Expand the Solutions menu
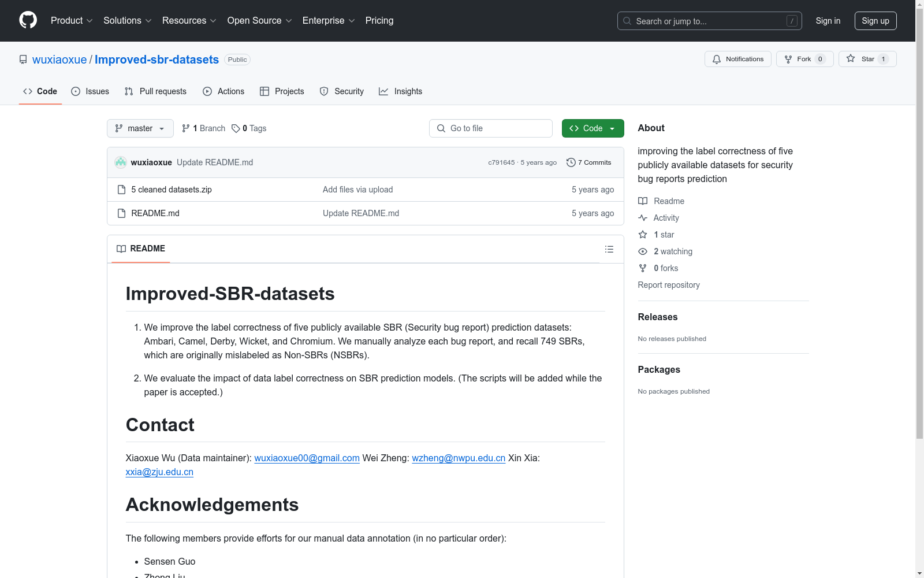The width and height of the screenshot is (924, 578). [128, 21]
